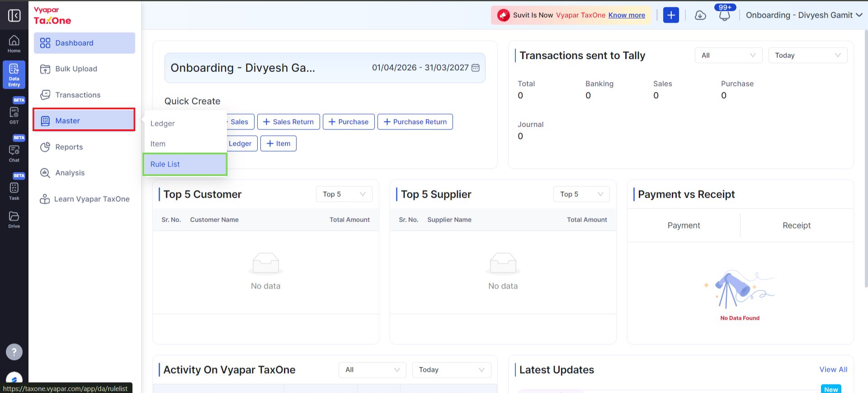Click the Item quick create button

[x=278, y=143]
